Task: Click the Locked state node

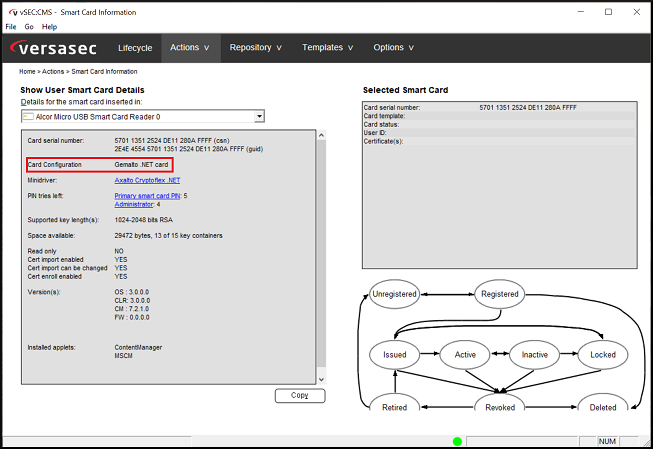Action: [603, 354]
